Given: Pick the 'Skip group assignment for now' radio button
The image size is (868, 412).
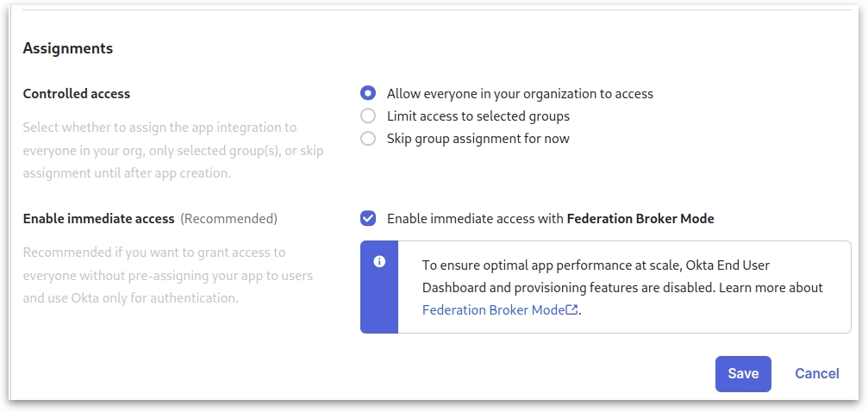Looking at the screenshot, I should click(x=368, y=139).
